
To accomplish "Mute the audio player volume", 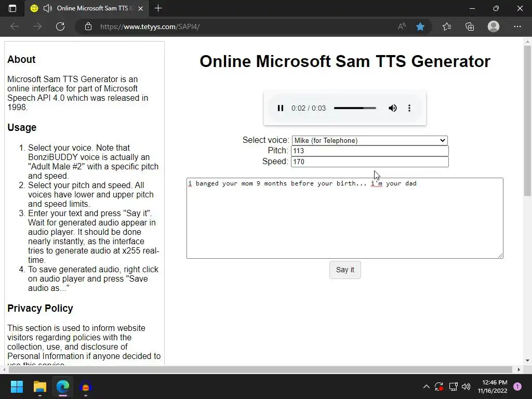I will pyautogui.click(x=393, y=108).
